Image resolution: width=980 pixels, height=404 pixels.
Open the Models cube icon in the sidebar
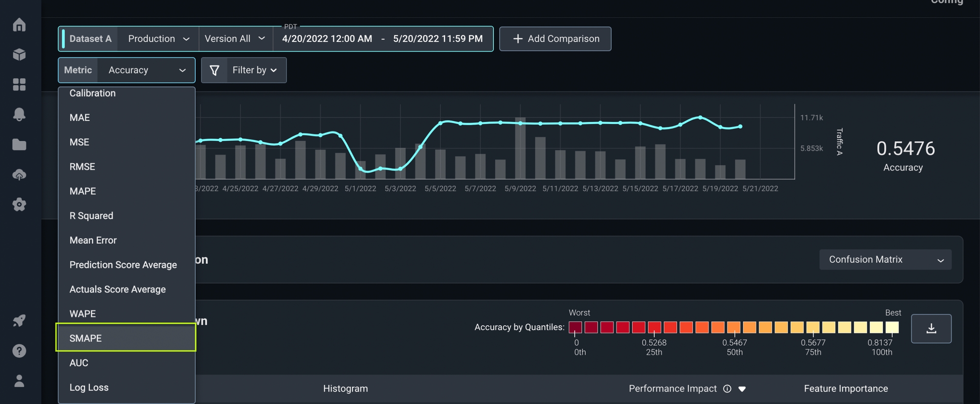pyautogui.click(x=19, y=54)
